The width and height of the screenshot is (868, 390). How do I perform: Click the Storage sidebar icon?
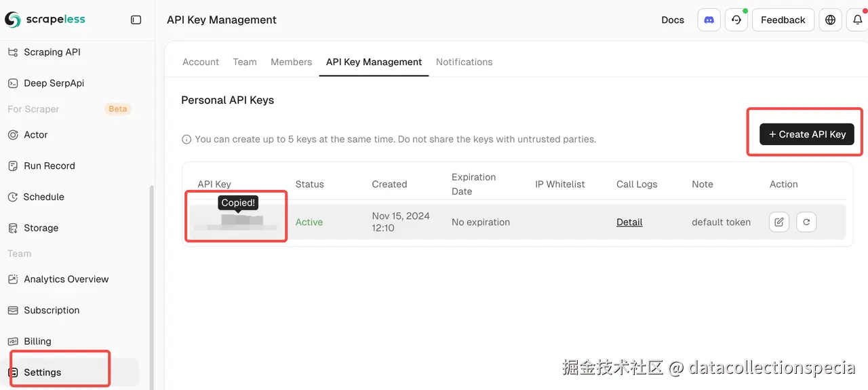click(x=13, y=229)
